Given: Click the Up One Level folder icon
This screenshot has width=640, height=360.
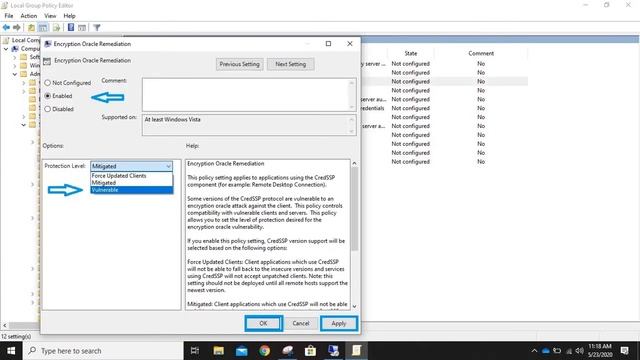Looking at the screenshot, I should point(31,28).
